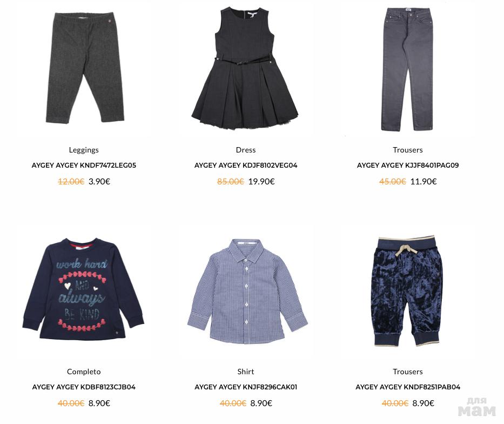Open the blue velvet trousers image
This screenshot has width=504, height=424.
[407, 291]
